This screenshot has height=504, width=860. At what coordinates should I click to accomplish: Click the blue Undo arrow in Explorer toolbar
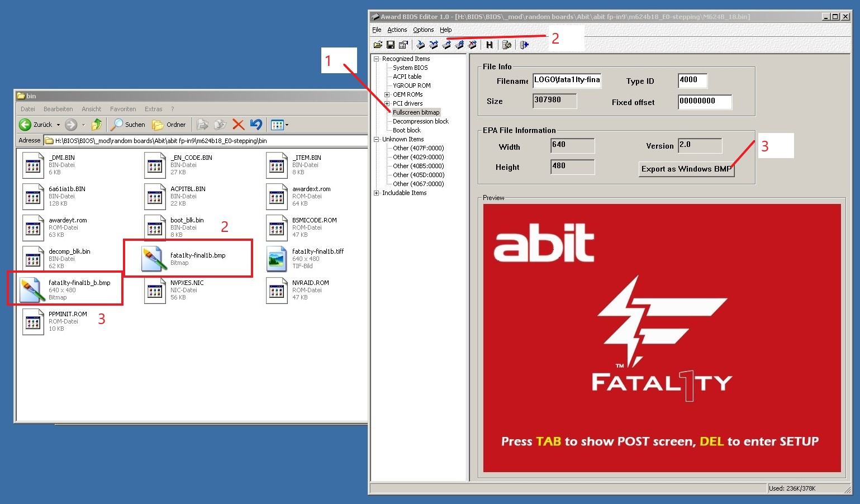[x=256, y=125]
